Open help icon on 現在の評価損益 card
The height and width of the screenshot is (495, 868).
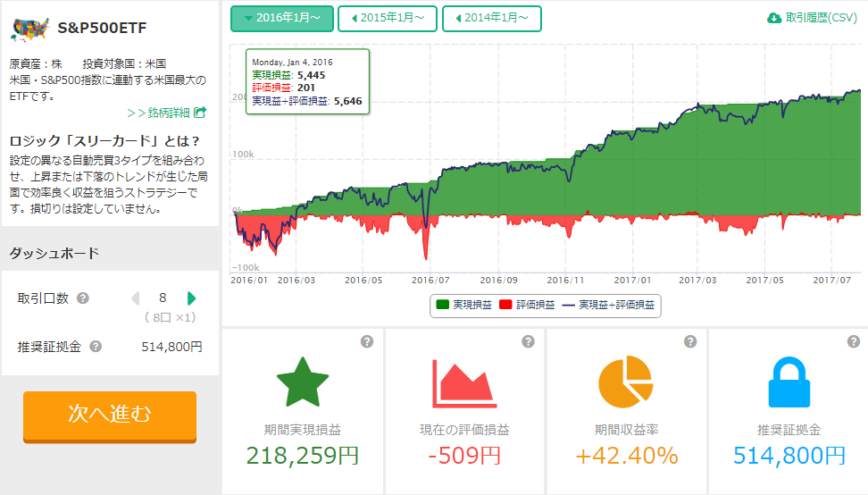[528, 341]
